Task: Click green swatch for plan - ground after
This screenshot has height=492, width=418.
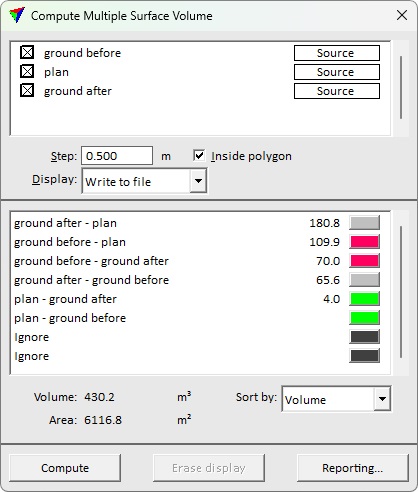Action: [365, 299]
